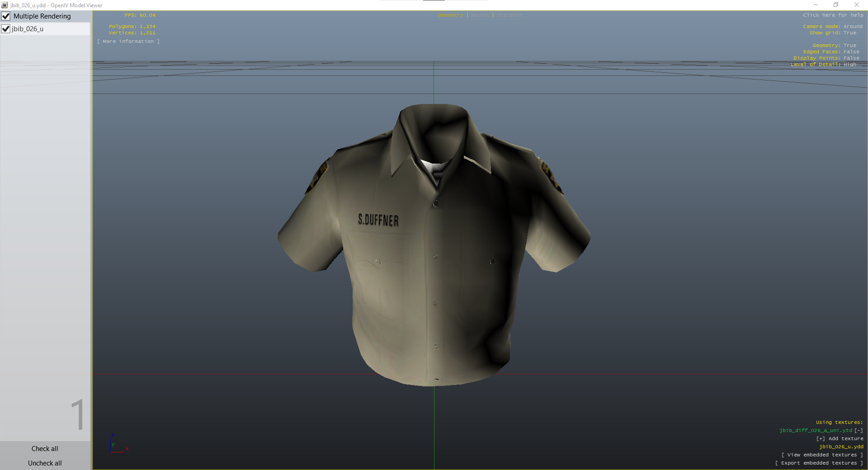Expand the More information section

tap(128, 42)
